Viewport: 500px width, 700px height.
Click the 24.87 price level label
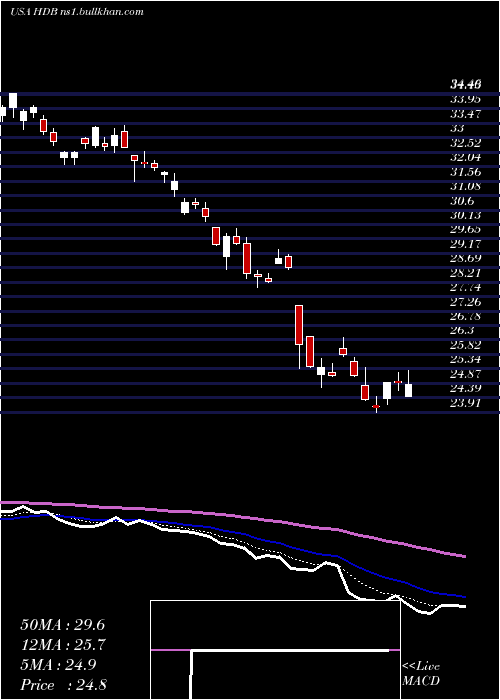coord(465,374)
